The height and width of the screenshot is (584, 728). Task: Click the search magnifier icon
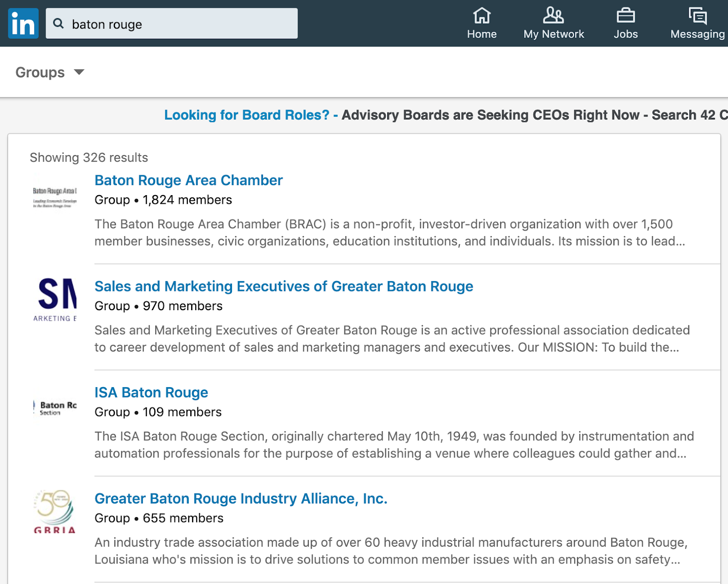58,23
